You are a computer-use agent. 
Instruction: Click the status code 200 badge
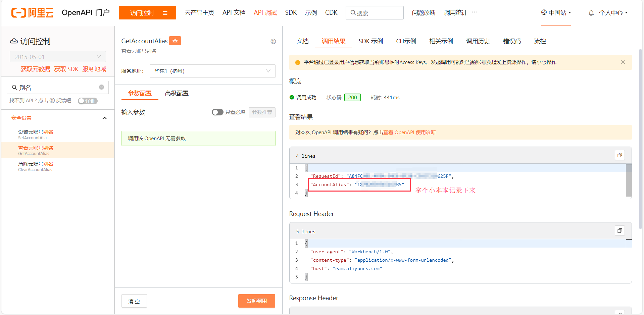pos(352,97)
